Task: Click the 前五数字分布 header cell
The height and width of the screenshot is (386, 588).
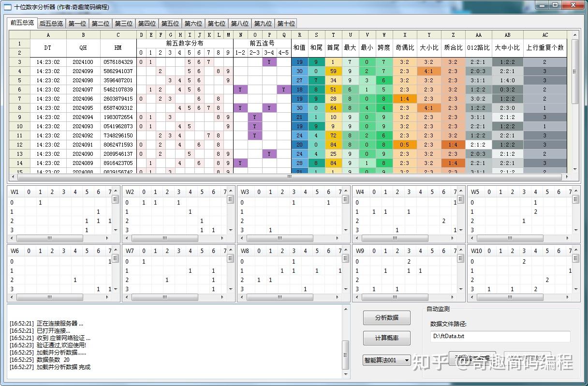Action: point(185,44)
